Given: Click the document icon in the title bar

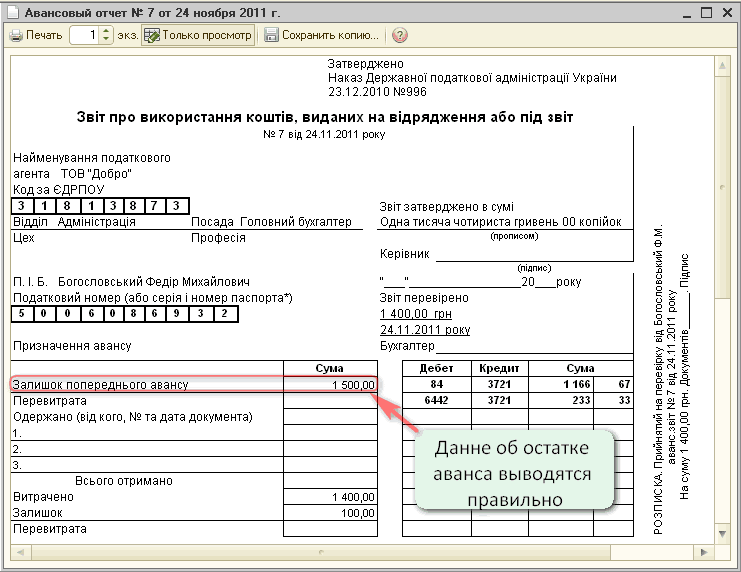Looking at the screenshot, I should pos(12,12).
